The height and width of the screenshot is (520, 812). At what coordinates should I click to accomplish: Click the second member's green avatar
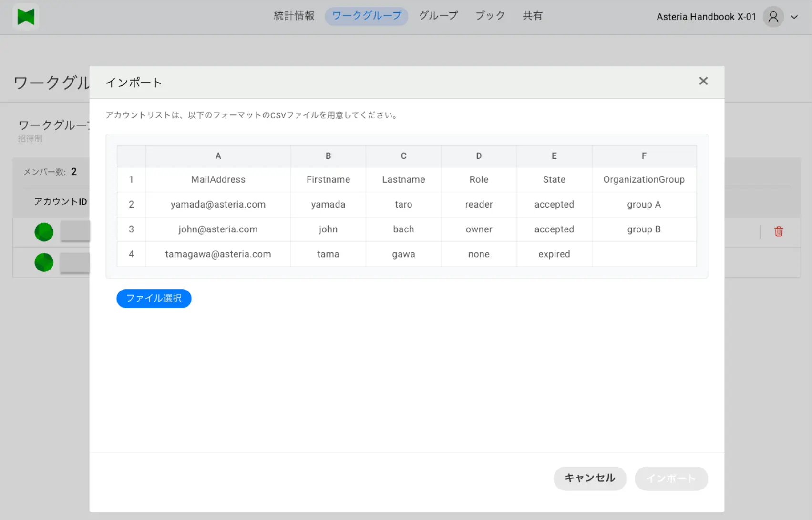pyautogui.click(x=44, y=262)
